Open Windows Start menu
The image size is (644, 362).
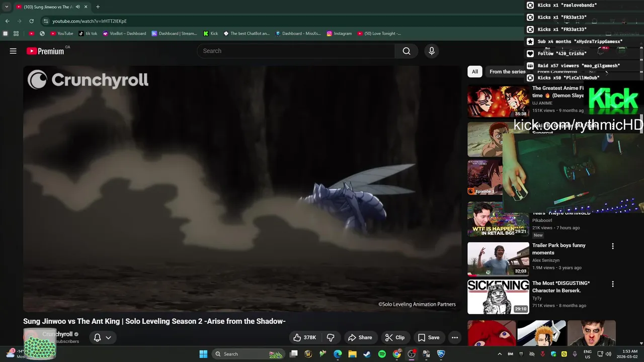tap(203, 354)
